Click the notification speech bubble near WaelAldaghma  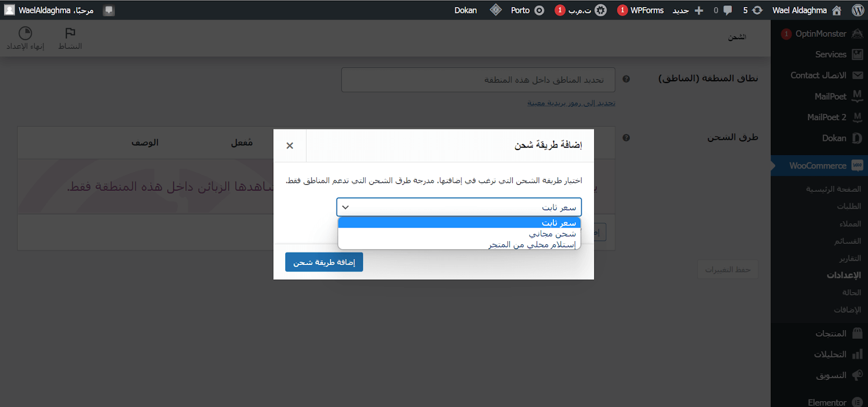click(109, 10)
